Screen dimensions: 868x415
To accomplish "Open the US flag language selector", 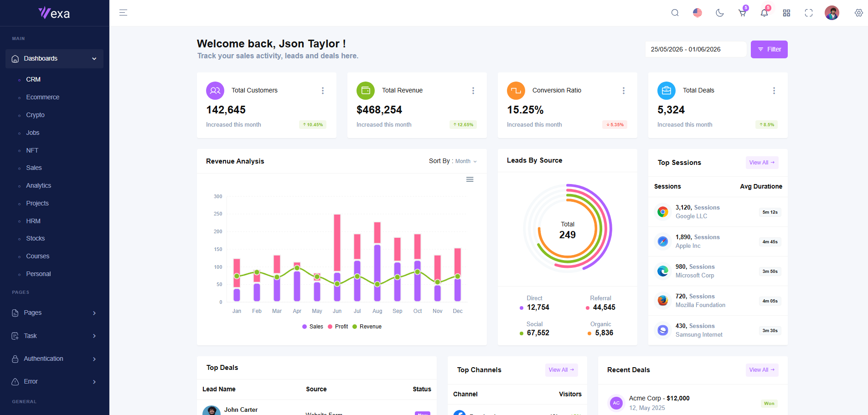I will (697, 13).
